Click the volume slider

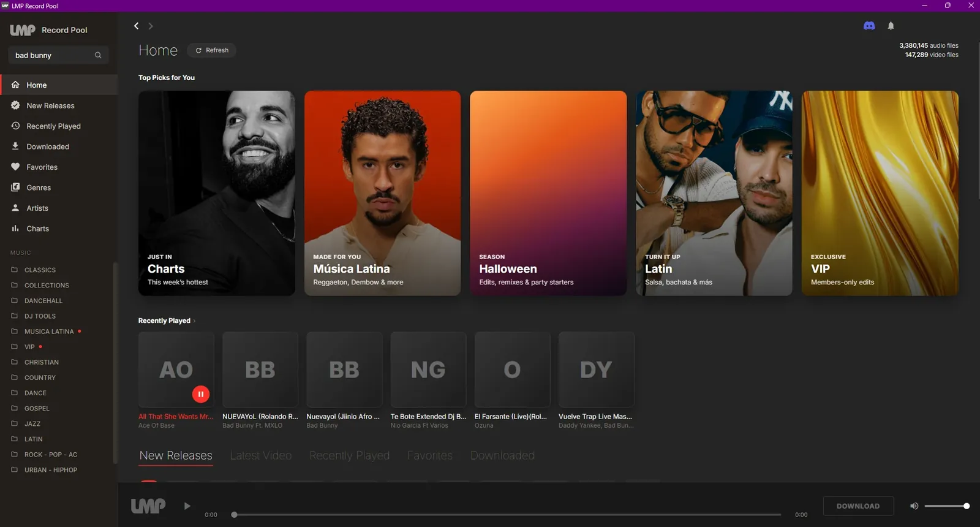(x=946, y=506)
